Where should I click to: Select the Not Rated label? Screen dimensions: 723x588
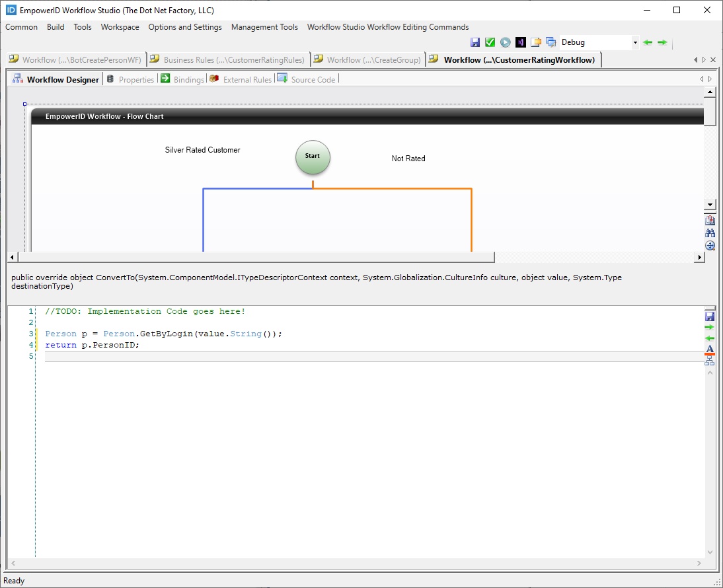coord(408,159)
